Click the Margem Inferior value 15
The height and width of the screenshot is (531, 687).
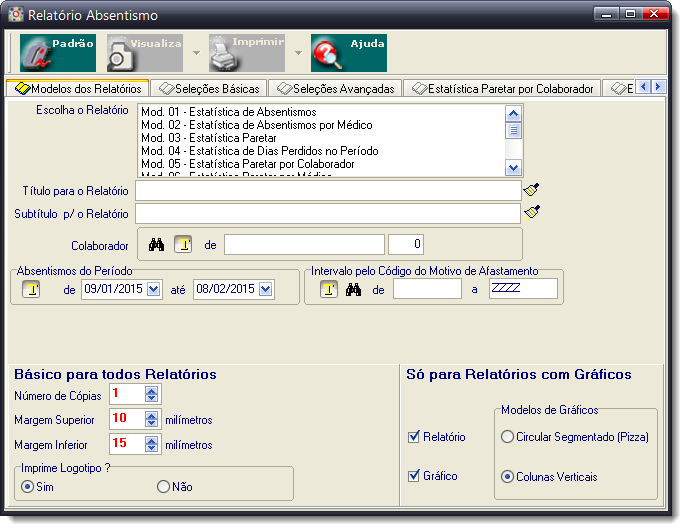pos(127,444)
